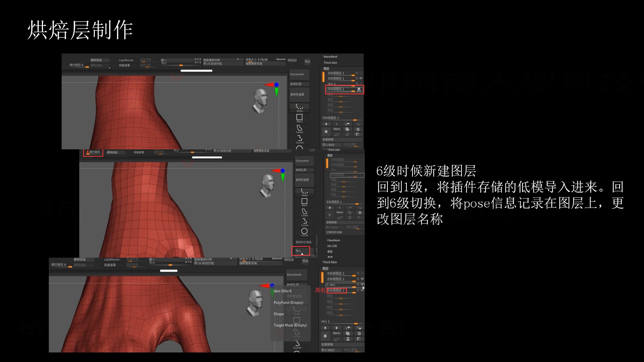Toggle 背面遮罩 in middle screenshot
644x362 pixels.
click(142, 152)
